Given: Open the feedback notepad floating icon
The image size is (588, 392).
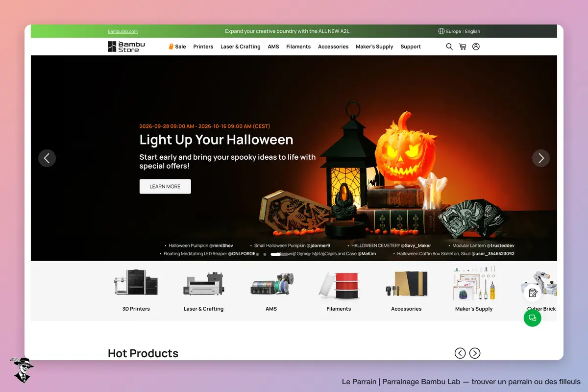Looking at the screenshot, I should click(533, 293).
